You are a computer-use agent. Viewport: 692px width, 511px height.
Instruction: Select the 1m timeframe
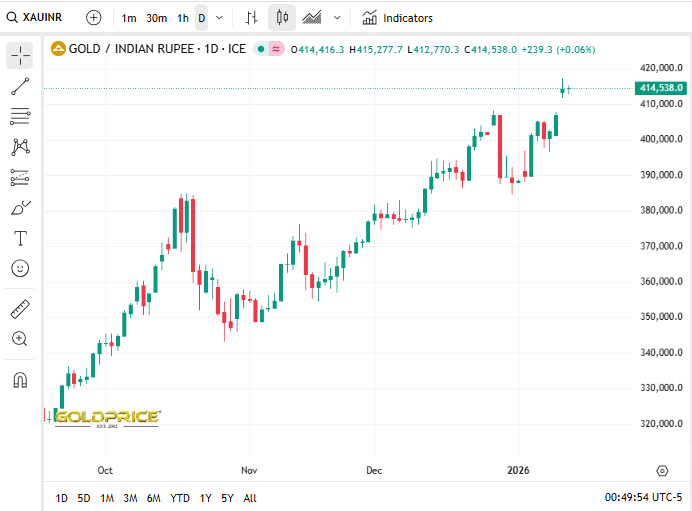coord(129,18)
